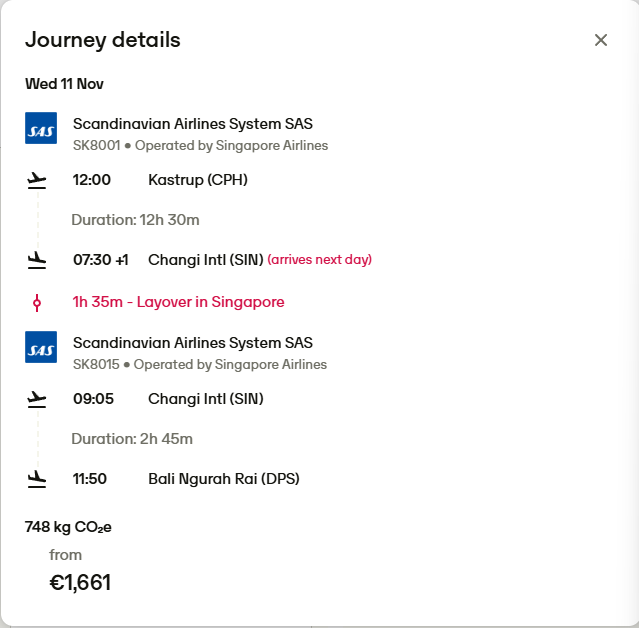
Task: Click the 748 kg CO₂e emissions text
Action: click(68, 527)
